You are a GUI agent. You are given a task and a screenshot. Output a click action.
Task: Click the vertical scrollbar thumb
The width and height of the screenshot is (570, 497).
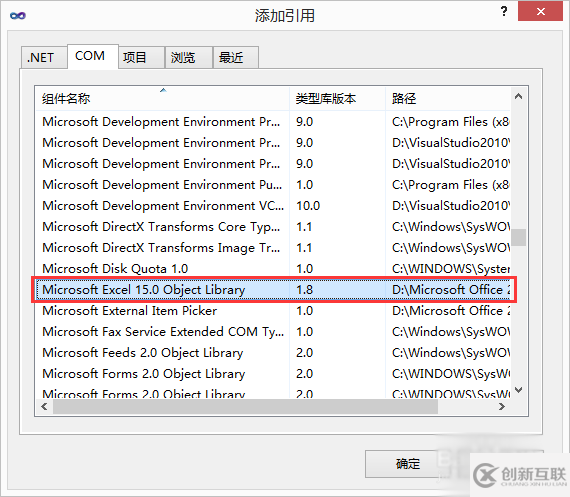click(519, 237)
